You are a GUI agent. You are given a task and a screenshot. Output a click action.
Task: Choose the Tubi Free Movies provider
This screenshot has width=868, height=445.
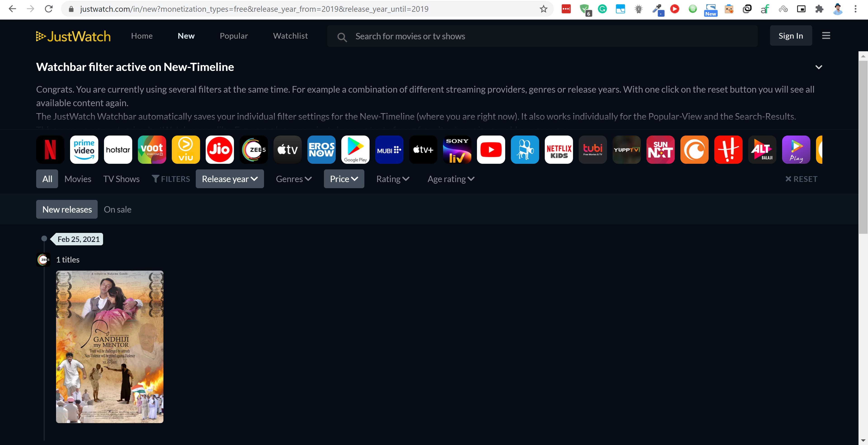click(593, 150)
